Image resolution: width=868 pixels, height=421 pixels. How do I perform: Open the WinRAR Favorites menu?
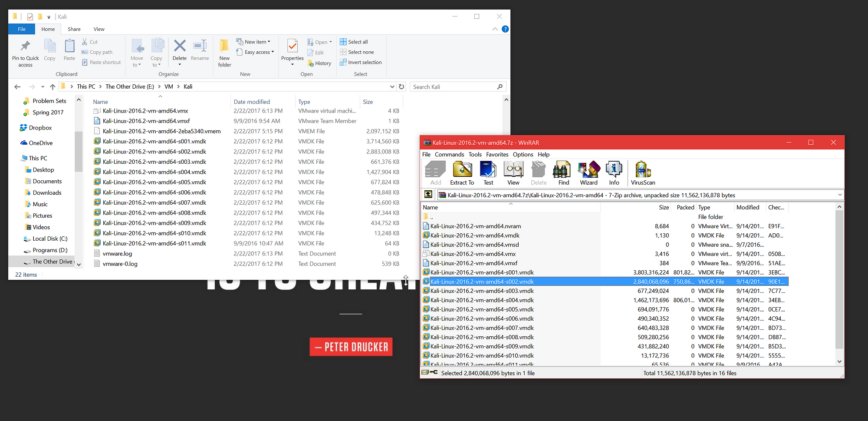[497, 154]
